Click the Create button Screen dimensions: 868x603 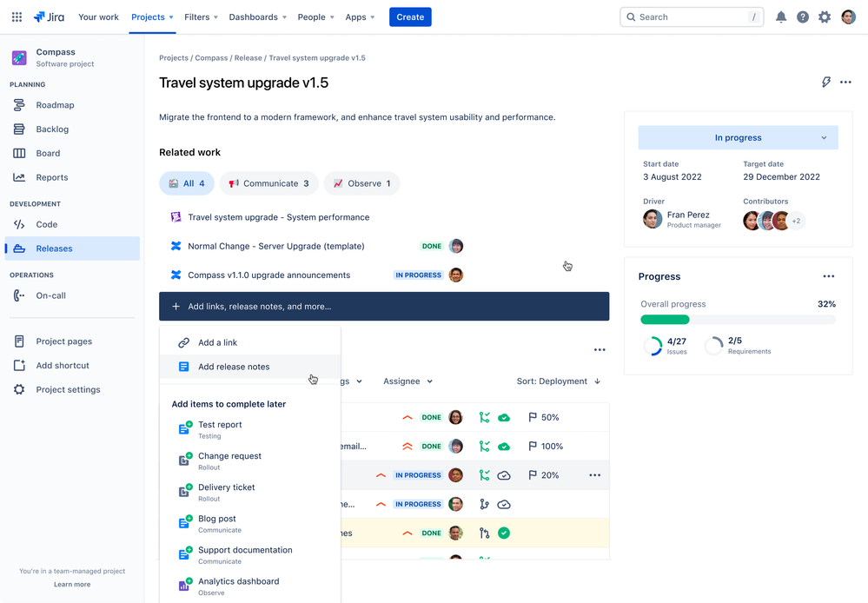click(410, 17)
